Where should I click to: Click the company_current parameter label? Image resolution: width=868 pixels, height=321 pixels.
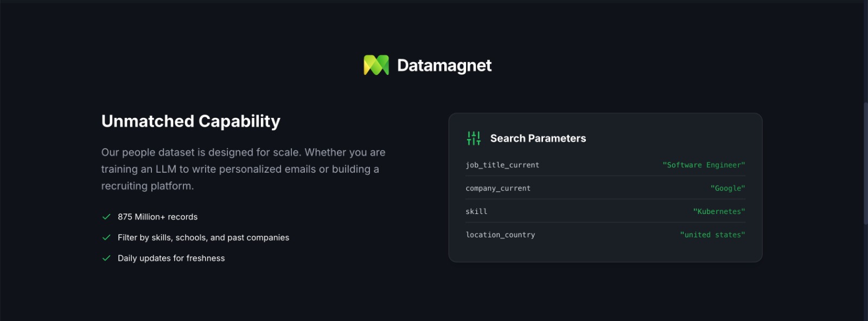click(498, 188)
